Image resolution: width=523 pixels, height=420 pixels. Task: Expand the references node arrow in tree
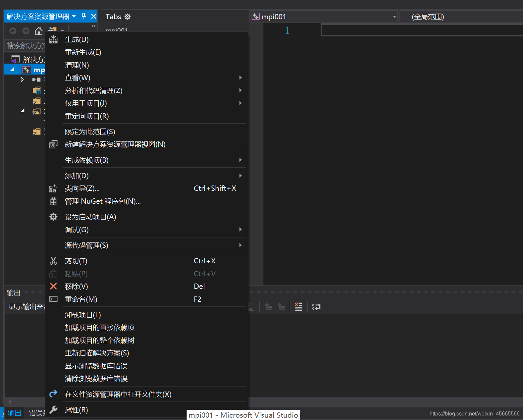tap(22, 79)
